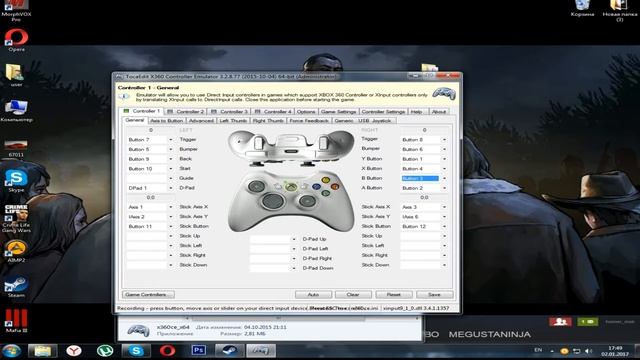Open the AIMP2 desktop shortcut
640x360 pixels.
16,251
